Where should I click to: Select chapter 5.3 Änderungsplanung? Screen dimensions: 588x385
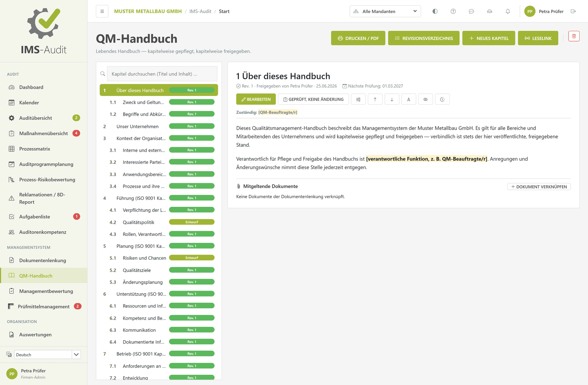pyautogui.click(x=159, y=282)
